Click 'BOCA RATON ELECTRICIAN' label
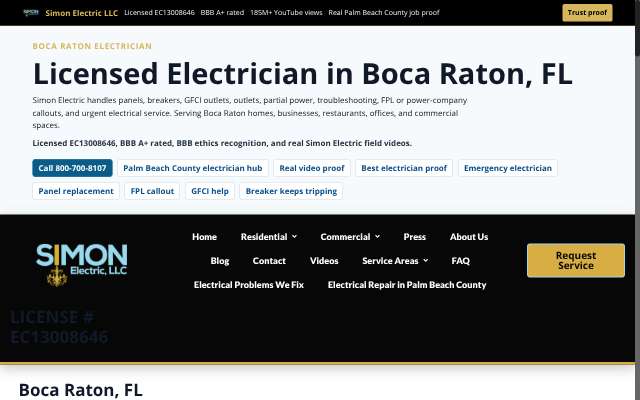The width and height of the screenshot is (640, 400). [x=92, y=46]
